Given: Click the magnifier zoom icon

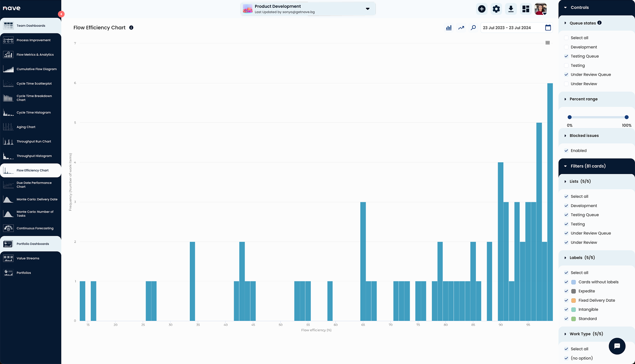Looking at the screenshot, I should click(473, 28).
